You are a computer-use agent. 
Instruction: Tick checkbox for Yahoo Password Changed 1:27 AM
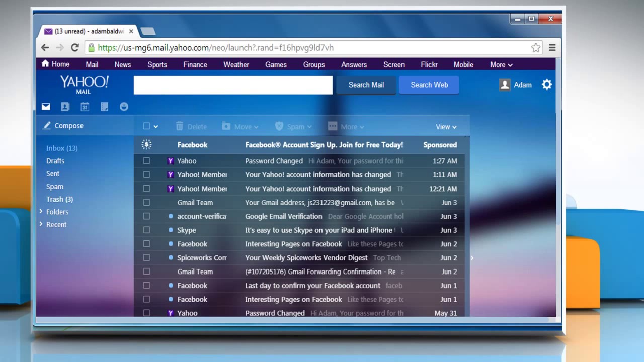point(146,161)
